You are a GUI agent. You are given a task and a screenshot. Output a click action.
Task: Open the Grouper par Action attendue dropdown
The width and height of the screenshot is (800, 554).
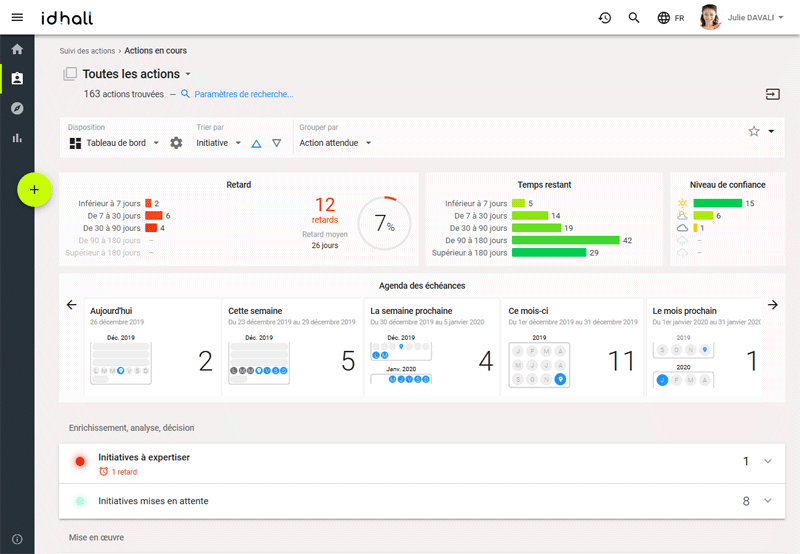coord(335,143)
